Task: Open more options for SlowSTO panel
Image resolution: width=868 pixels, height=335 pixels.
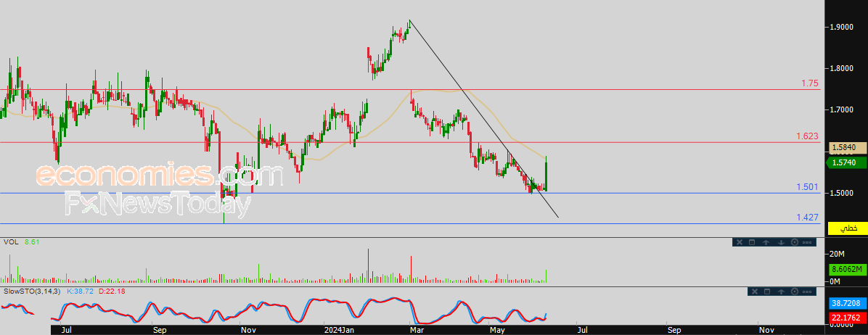Action: click(807, 291)
